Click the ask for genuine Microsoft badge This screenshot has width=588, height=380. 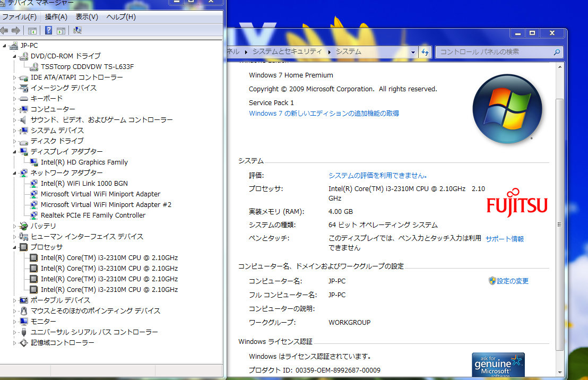pyautogui.click(x=498, y=365)
